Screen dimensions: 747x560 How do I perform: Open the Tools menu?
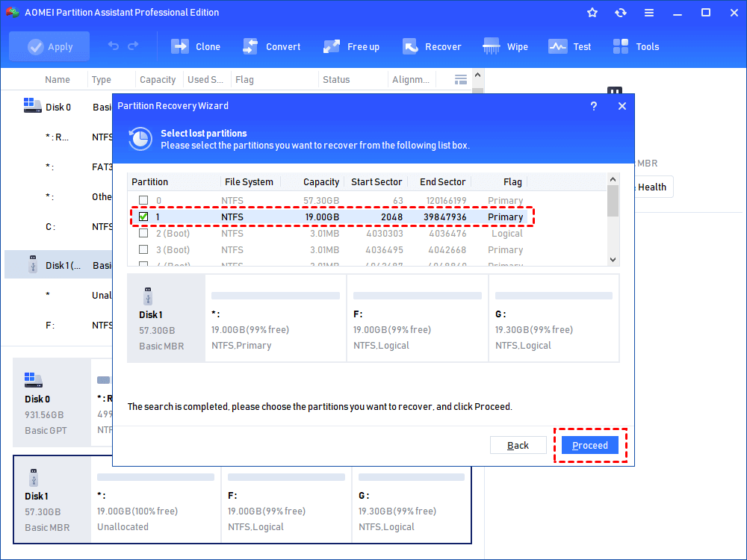(x=636, y=46)
